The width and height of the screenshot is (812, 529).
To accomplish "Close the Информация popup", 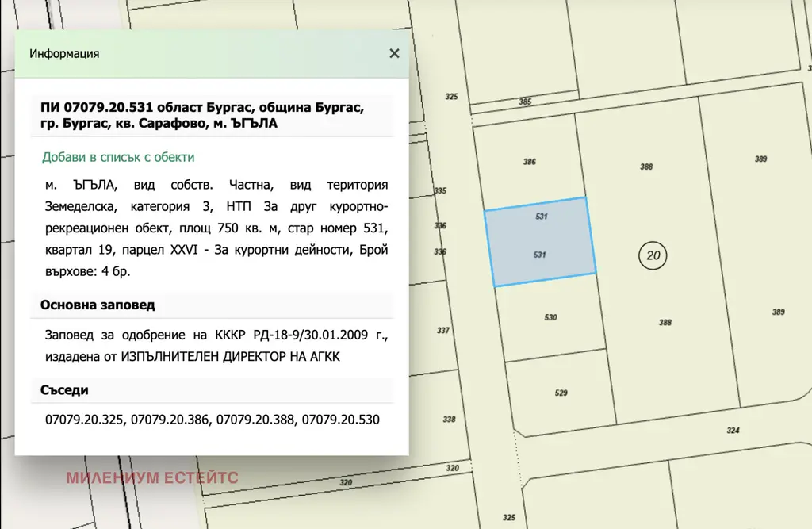I will (393, 54).
